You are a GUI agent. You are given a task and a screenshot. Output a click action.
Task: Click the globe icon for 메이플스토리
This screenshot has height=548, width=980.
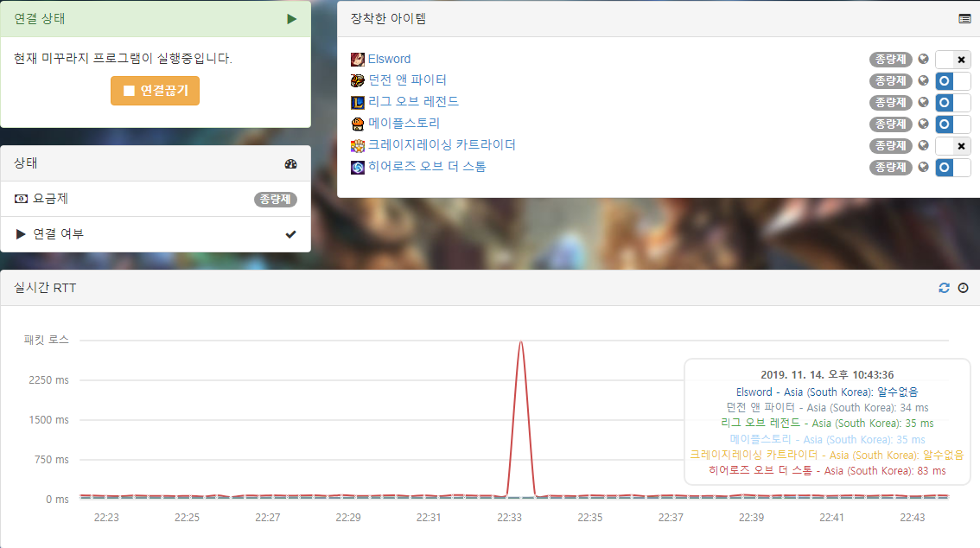pos(923,124)
